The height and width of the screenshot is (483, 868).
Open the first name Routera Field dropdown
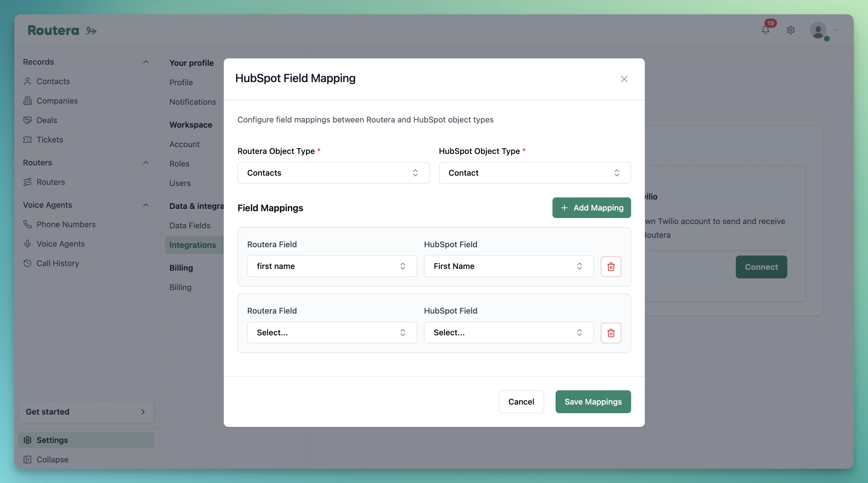tap(332, 266)
